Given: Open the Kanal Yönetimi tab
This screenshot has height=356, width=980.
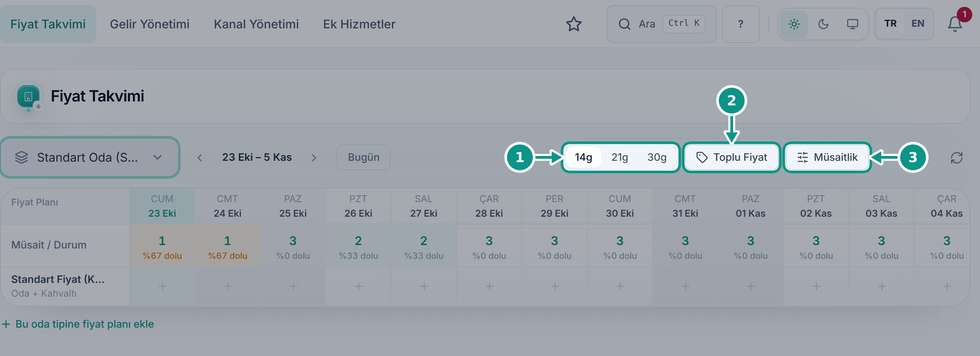Looking at the screenshot, I should [256, 24].
